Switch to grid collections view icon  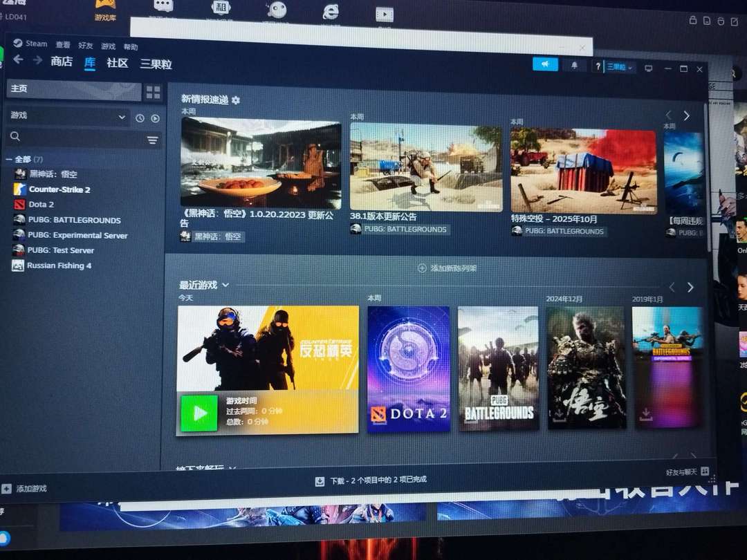coord(153,92)
